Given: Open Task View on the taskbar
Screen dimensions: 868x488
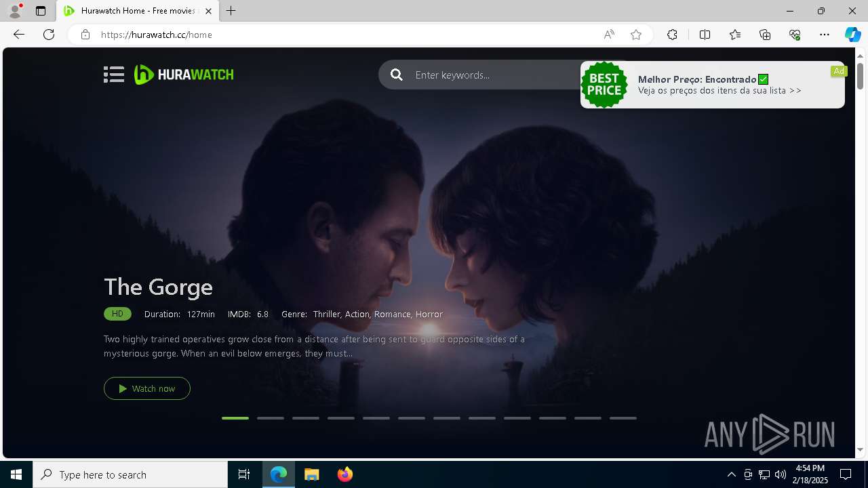Looking at the screenshot, I should pyautogui.click(x=244, y=474).
